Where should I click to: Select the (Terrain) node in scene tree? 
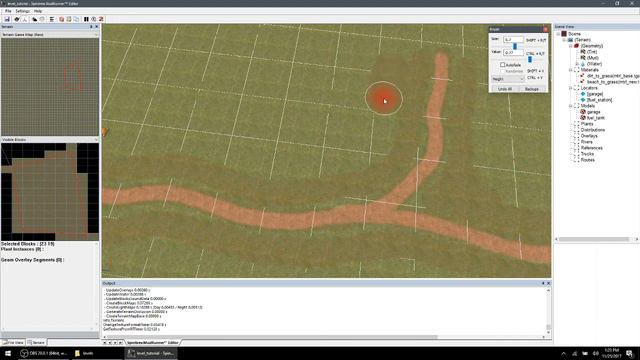pyautogui.click(x=582, y=40)
